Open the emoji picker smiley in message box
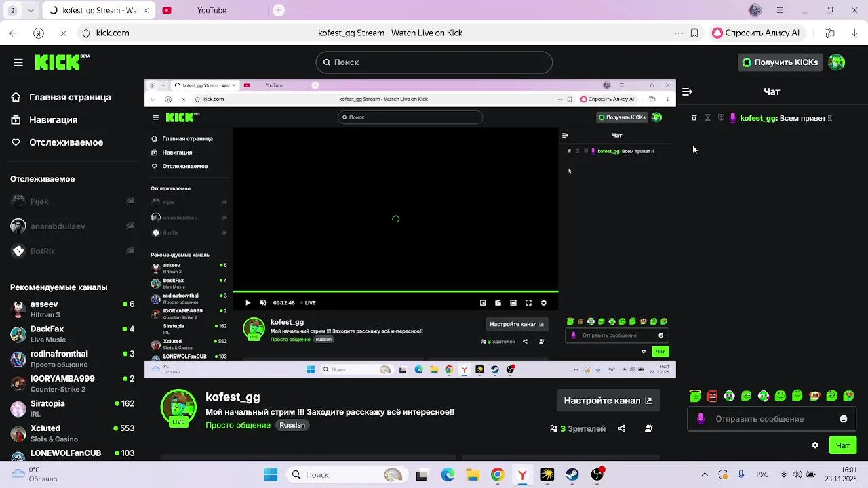This screenshot has height=488, width=868. [844, 419]
